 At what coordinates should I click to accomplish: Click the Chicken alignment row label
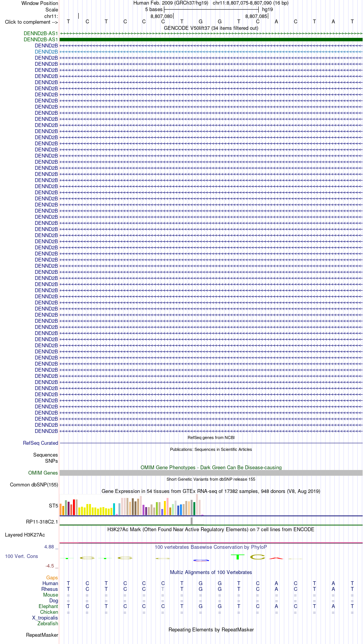click(x=49, y=612)
